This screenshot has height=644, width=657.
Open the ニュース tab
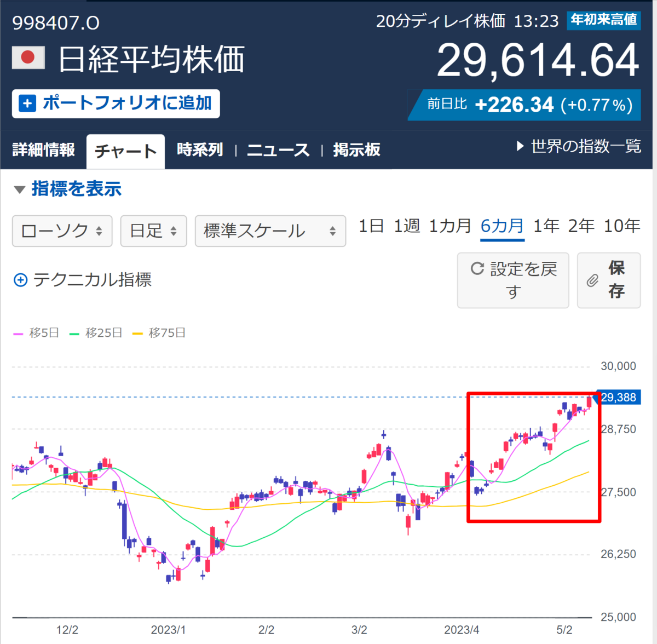[278, 150]
